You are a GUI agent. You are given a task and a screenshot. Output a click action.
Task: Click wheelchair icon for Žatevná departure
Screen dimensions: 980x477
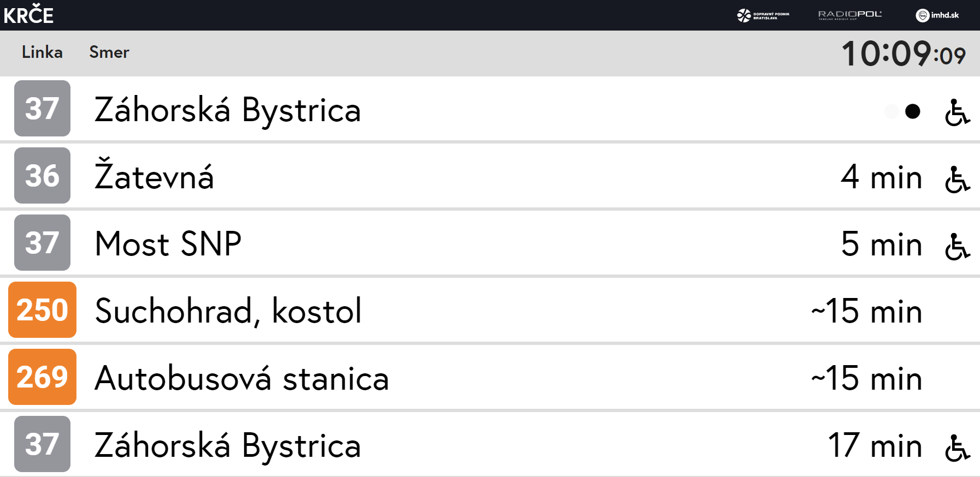(x=957, y=179)
